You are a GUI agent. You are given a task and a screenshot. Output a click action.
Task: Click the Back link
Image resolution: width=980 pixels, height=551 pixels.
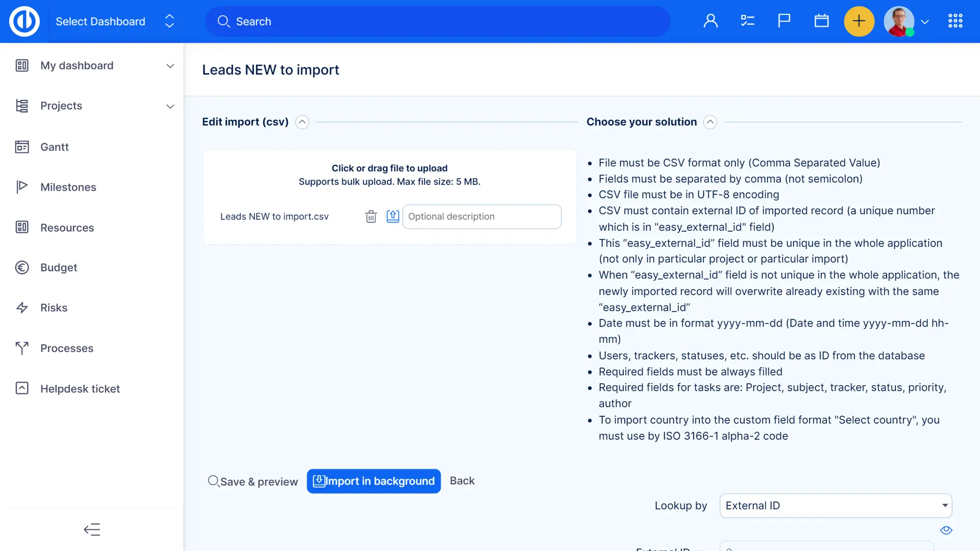click(x=462, y=481)
